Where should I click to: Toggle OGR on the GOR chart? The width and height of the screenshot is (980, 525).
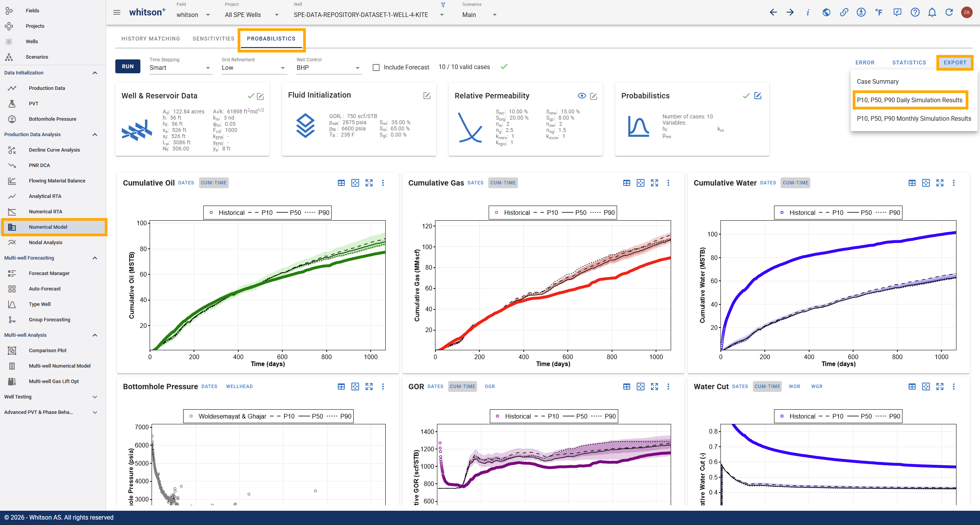click(490, 387)
